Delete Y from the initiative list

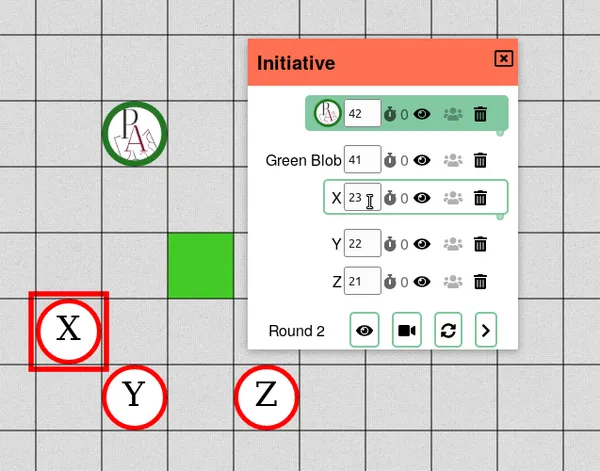[x=480, y=244]
